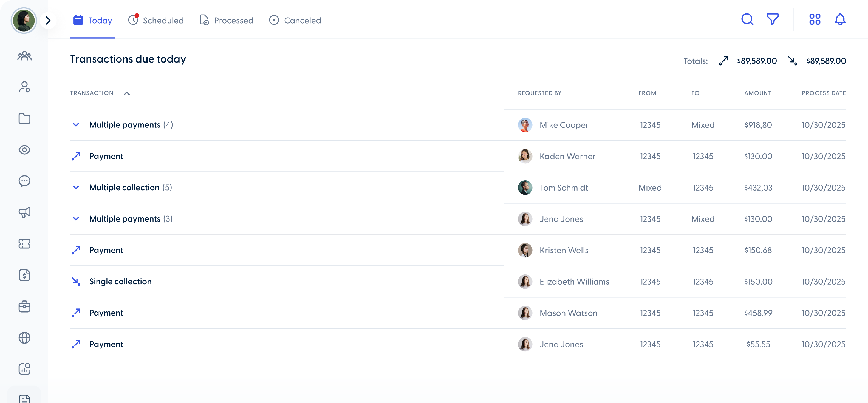This screenshot has height=403, width=868.
Task: Open the briefcase sidebar icon
Action: coord(24,306)
